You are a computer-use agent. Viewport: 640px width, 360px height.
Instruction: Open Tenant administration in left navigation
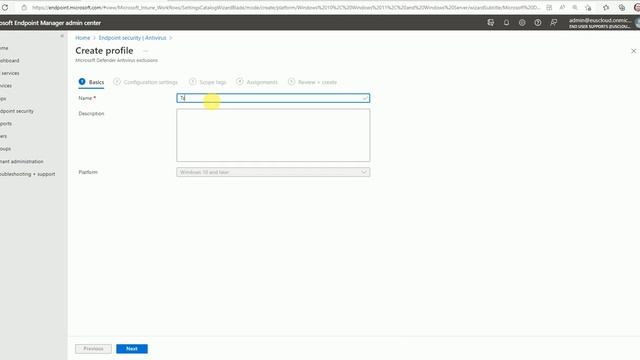[x=22, y=162]
